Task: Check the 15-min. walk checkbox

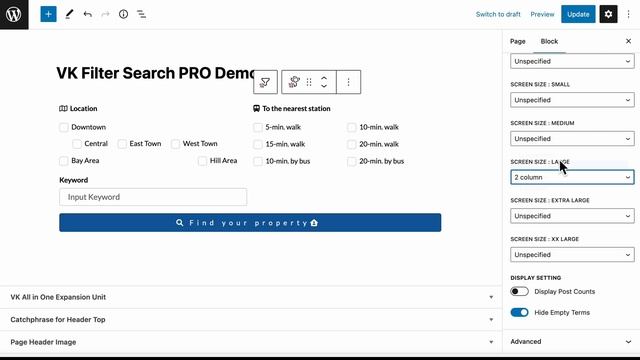Action: pyautogui.click(x=258, y=144)
